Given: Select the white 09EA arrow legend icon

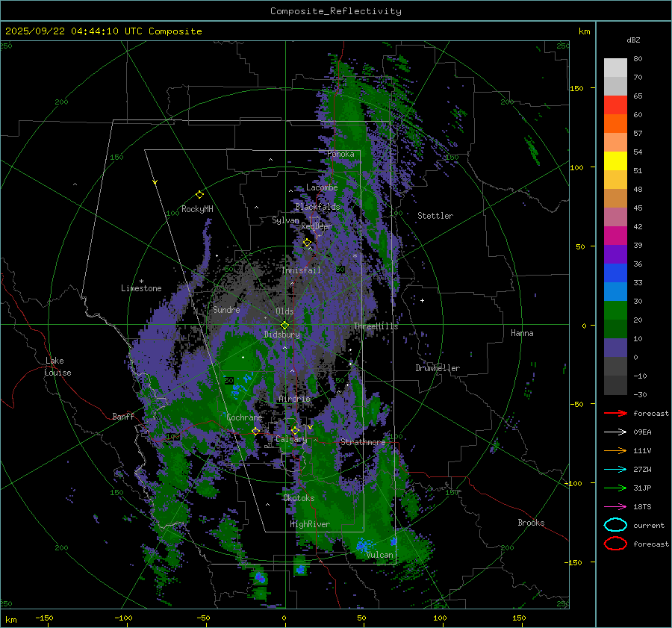Looking at the screenshot, I should coord(615,432).
